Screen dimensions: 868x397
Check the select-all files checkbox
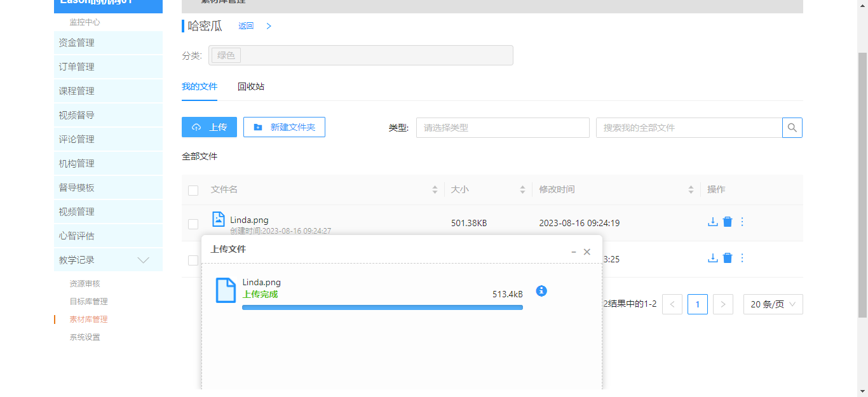pos(193,191)
